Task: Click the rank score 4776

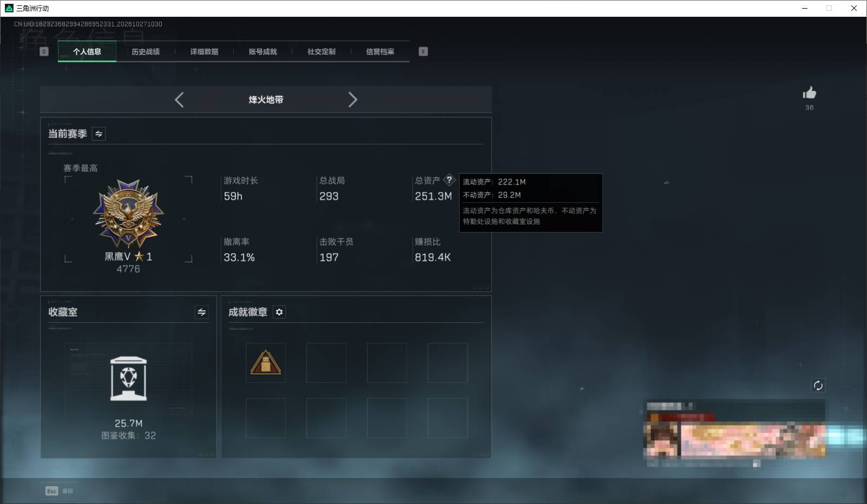Action: (128, 269)
